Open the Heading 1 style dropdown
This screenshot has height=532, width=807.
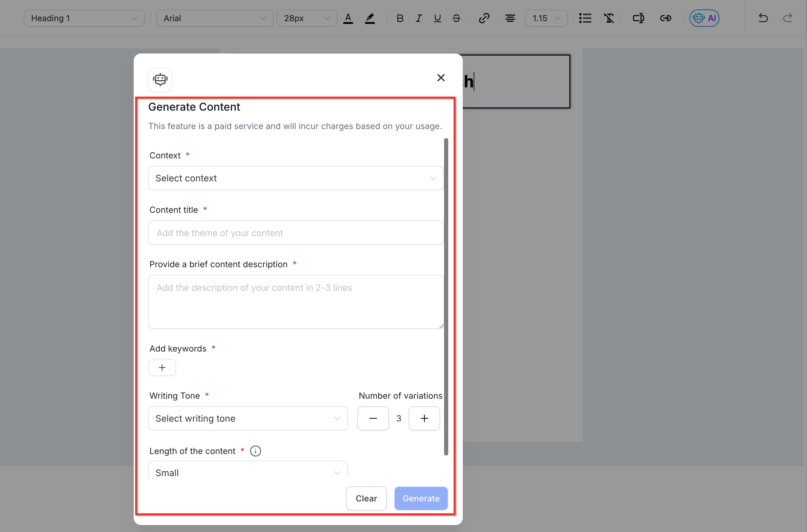tap(84, 18)
